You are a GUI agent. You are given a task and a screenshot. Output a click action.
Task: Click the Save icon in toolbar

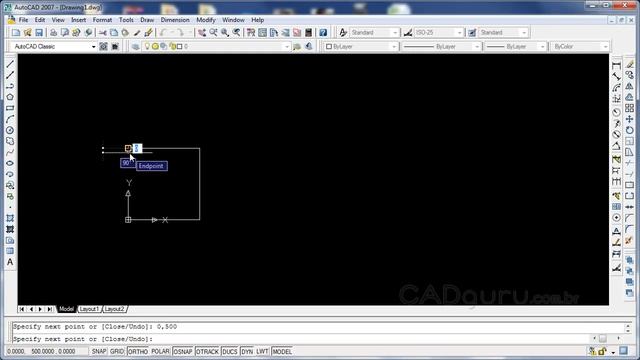click(39, 33)
